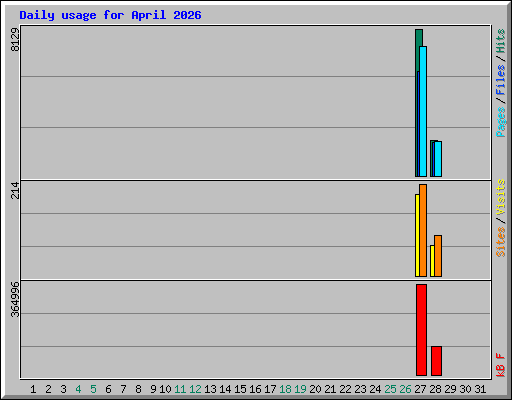Click day label '30' on x-axis

(465, 389)
